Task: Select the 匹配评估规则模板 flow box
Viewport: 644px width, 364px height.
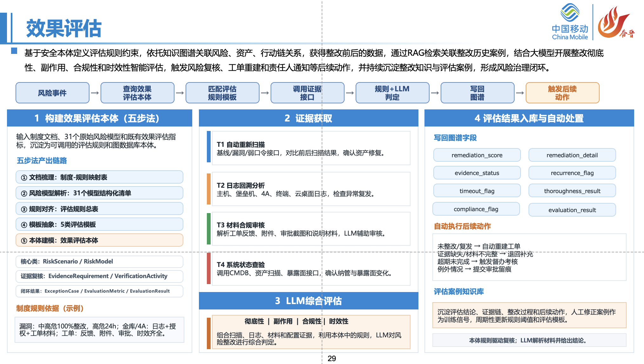Action: point(222,93)
